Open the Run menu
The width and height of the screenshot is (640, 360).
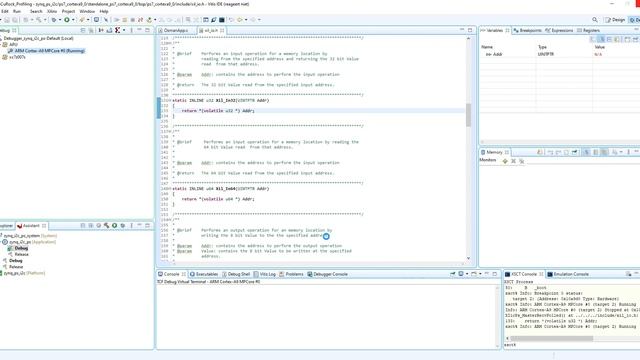(x=17, y=11)
